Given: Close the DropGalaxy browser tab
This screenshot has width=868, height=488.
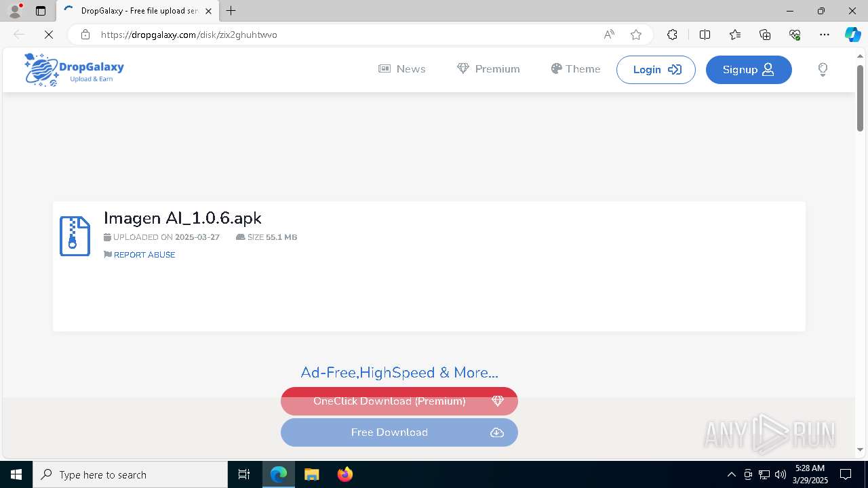Looking at the screenshot, I should pos(209,11).
